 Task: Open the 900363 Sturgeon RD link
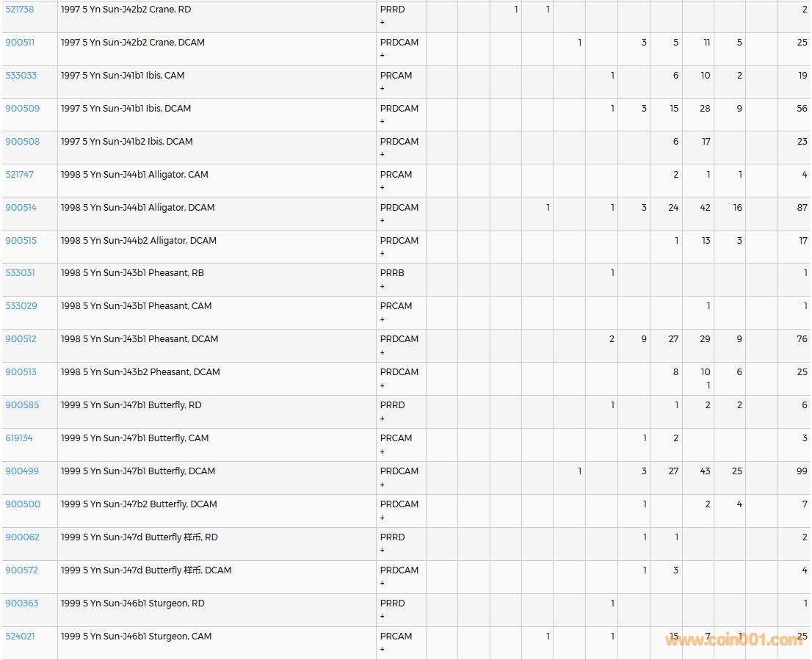tap(22, 603)
